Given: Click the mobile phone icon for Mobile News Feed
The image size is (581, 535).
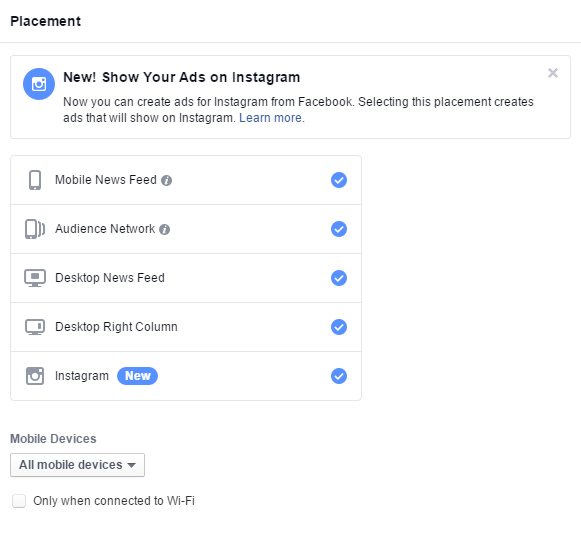Looking at the screenshot, I should [35, 180].
